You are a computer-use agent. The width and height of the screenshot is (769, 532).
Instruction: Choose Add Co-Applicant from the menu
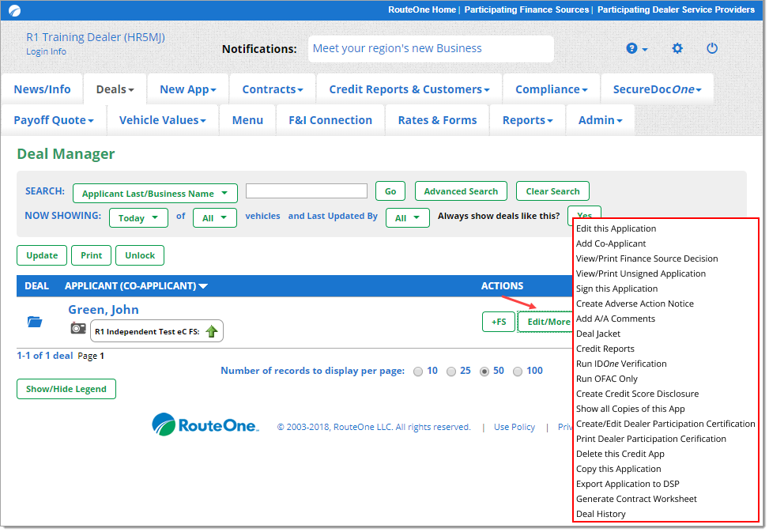[x=611, y=243]
